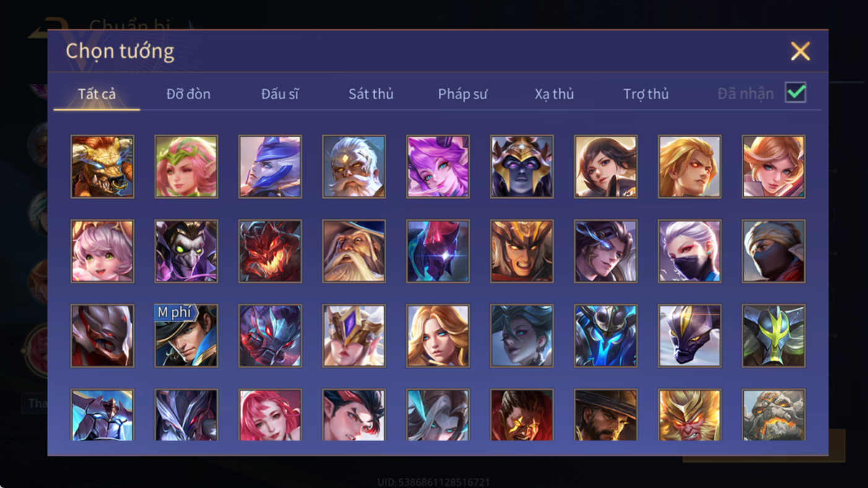868x488 pixels.
Task: Pick the hero marked with M phí label
Action: tap(186, 336)
